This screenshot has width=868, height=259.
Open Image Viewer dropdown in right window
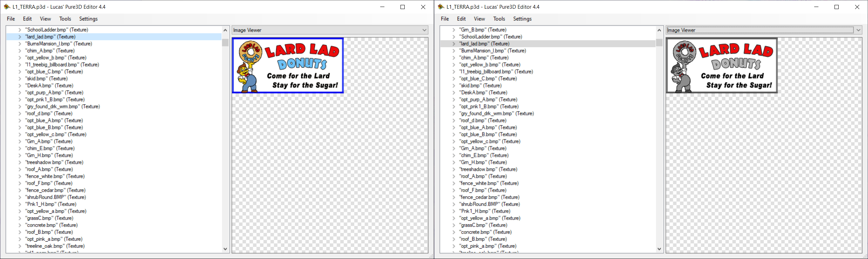764,30
